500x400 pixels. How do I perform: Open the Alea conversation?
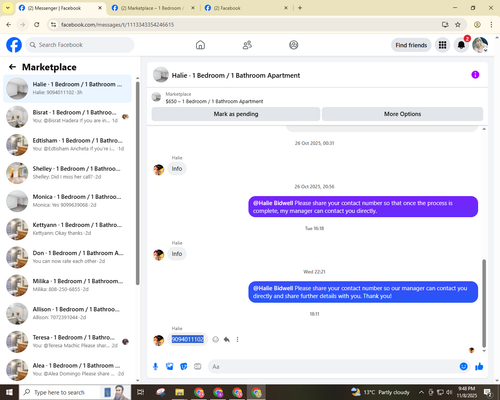[67, 370]
